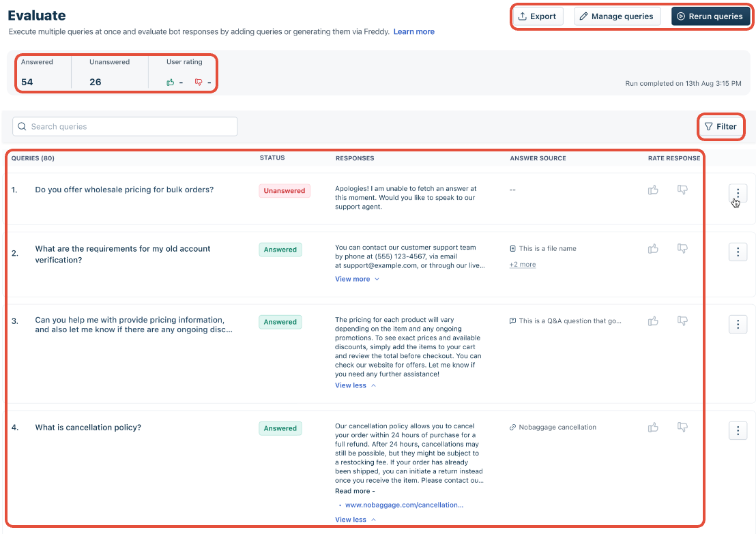Open the www.nobaggage.com/cancellation link

coord(404,505)
